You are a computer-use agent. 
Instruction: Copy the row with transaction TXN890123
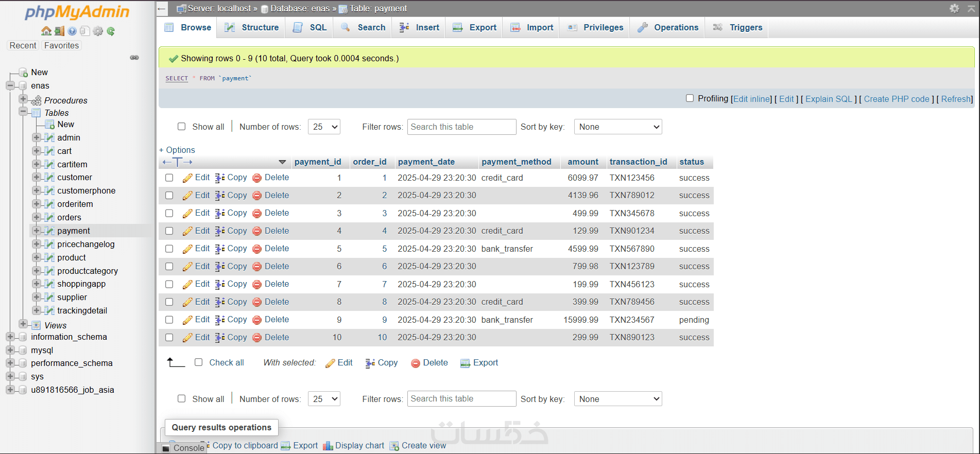pyautogui.click(x=231, y=338)
